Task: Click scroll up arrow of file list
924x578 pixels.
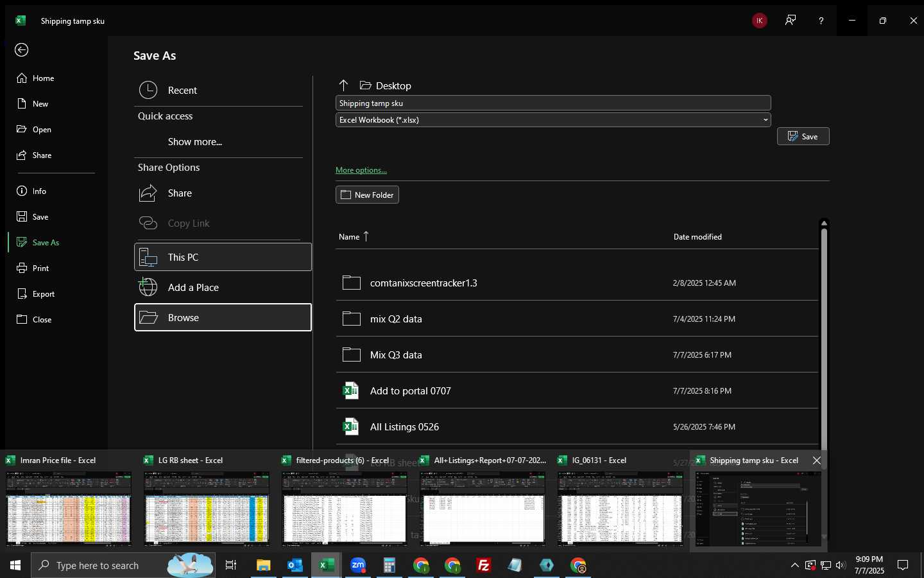Action: pos(824,223)
